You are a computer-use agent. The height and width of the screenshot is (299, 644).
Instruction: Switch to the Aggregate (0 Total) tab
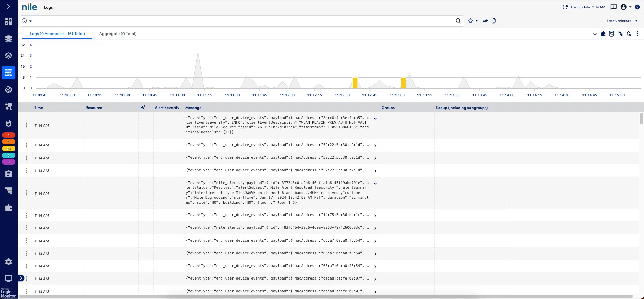(x=118, y=34)
